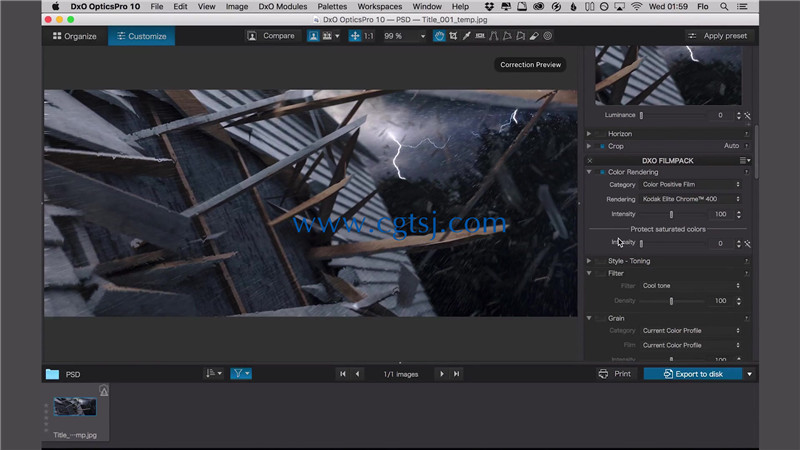This screenshot has width=800, height=450.
Task: Pick the white balance eyedropper tool
Action: pyautogui.click(x=466, y=36)
